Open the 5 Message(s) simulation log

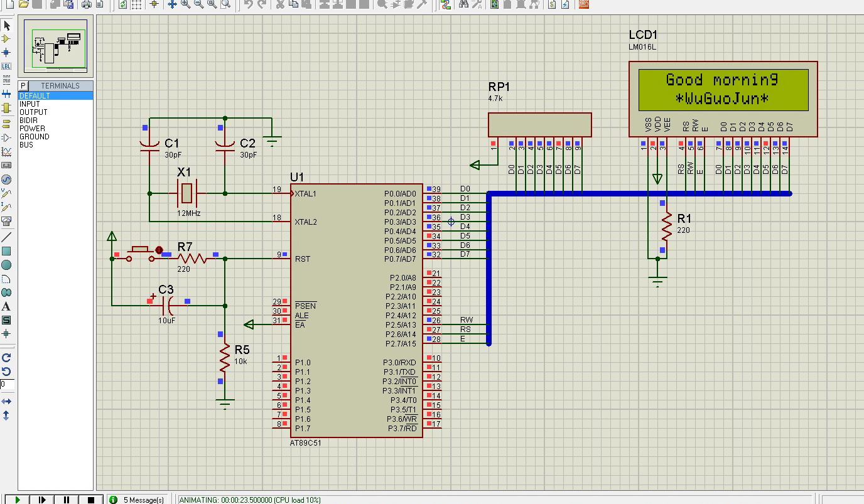tap(138, 500)
